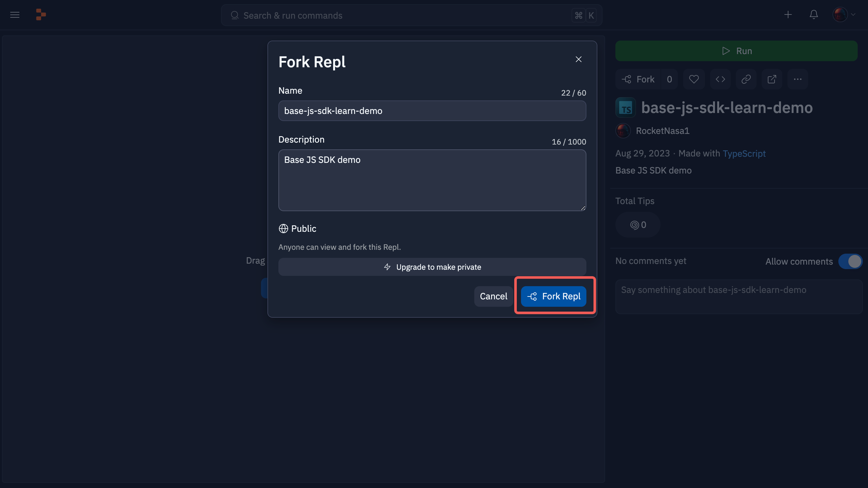
Task: Click the Aug 29, 2023 date text
Action: coord(642,154)
